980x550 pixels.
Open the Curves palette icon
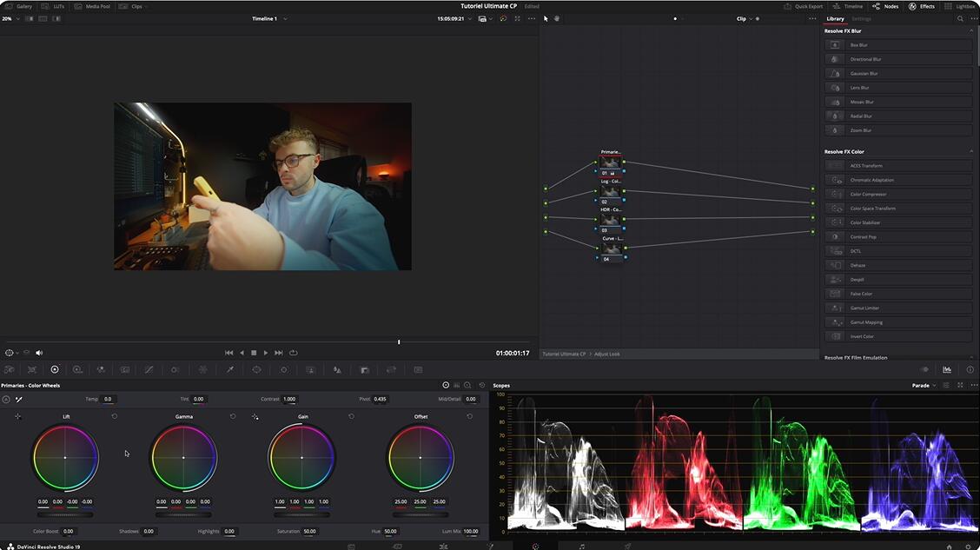[149, 369]
